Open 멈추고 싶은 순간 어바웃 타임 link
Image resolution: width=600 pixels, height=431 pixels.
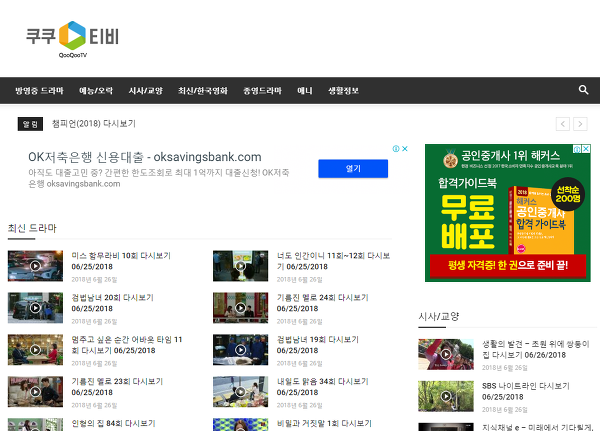click(x=127, y=345)
